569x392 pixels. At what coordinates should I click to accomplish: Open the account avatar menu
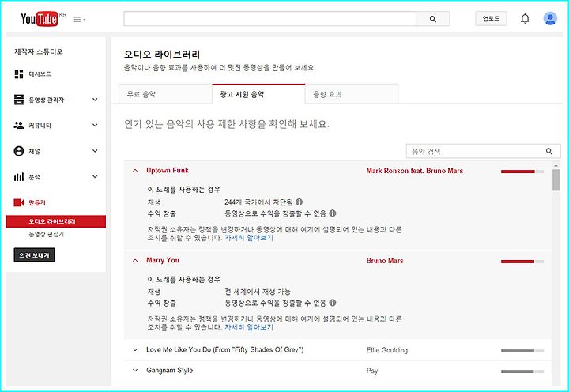550,18
